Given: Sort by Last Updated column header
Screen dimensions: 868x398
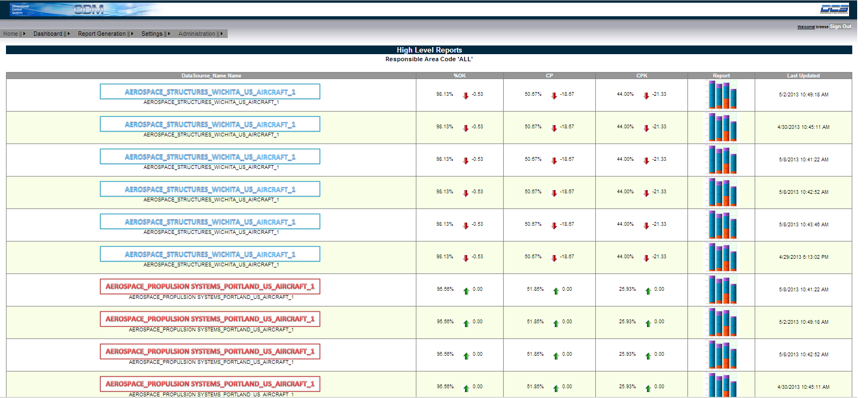Looking at the screenshot, I should click(803, 76).
